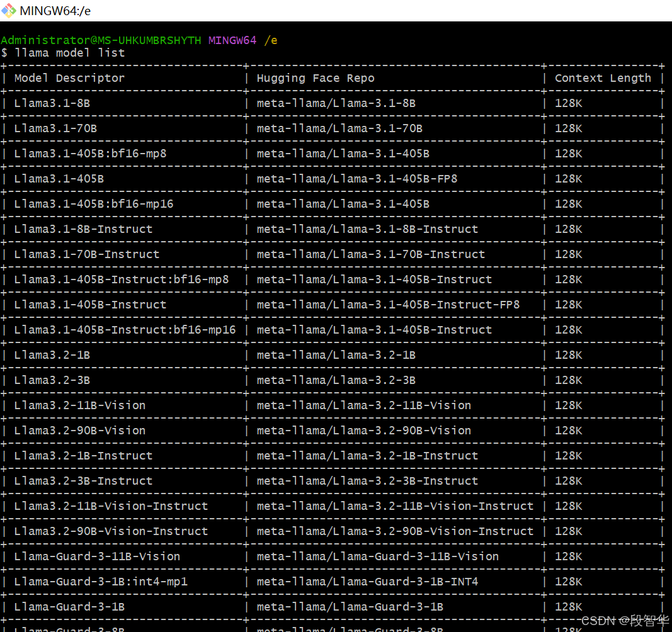The image size is (672, 632).
Task: Select the meta-llama/Llama-3.2-90B-Vision repo cell
Action: click(x=364, y=431)
